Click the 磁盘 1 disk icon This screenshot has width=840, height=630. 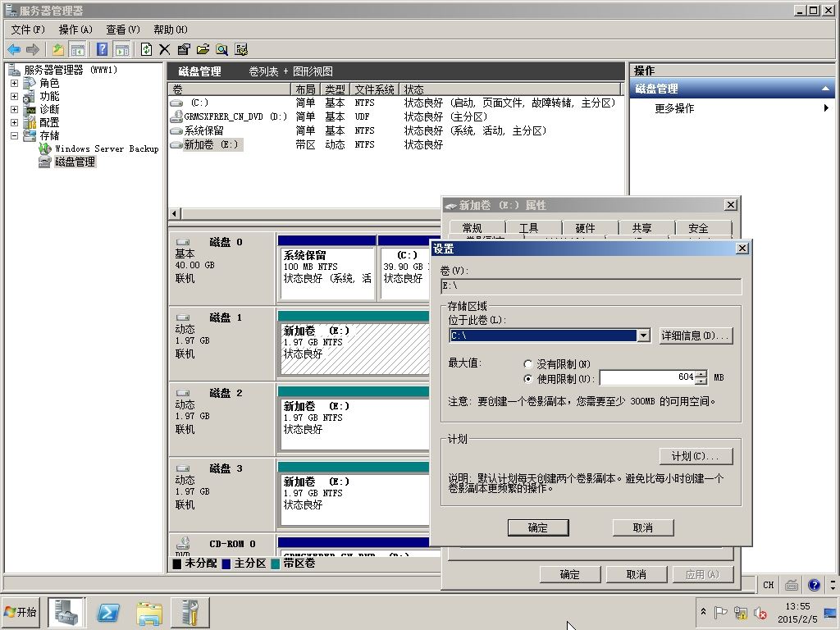183,318
